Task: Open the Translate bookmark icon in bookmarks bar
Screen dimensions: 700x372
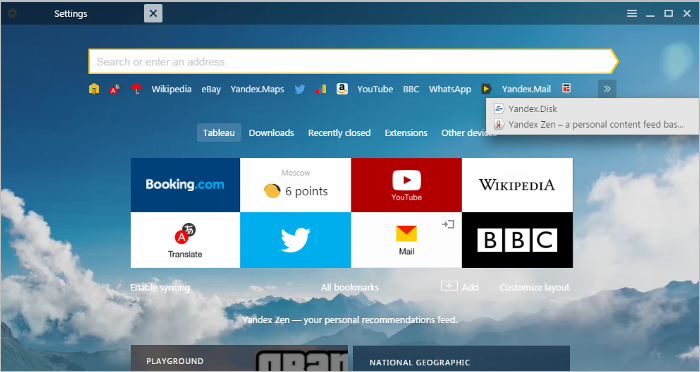Action: tap(115, 89)
